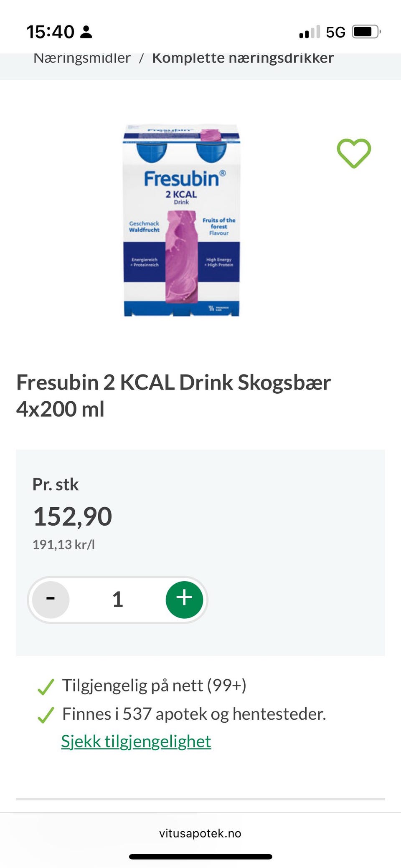The image size is (401, 868).
Task: Add product to favorites with heart icon
Action: (354, 153)
